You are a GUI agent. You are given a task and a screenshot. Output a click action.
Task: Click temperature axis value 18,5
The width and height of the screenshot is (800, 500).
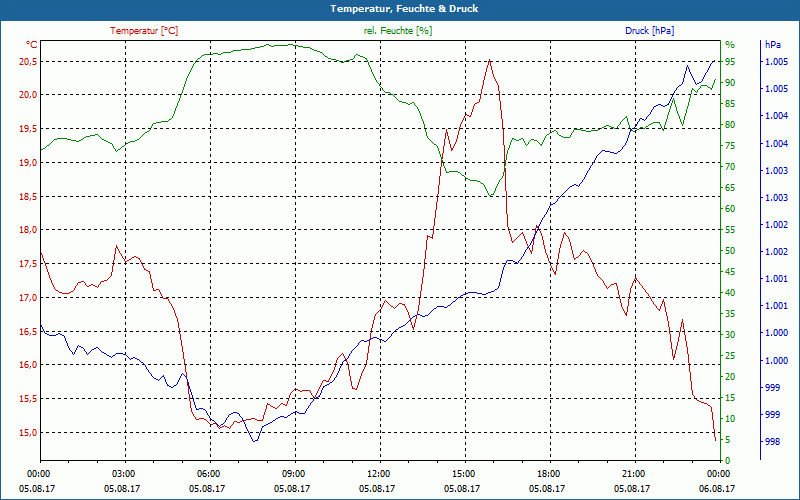coord(28,196)
